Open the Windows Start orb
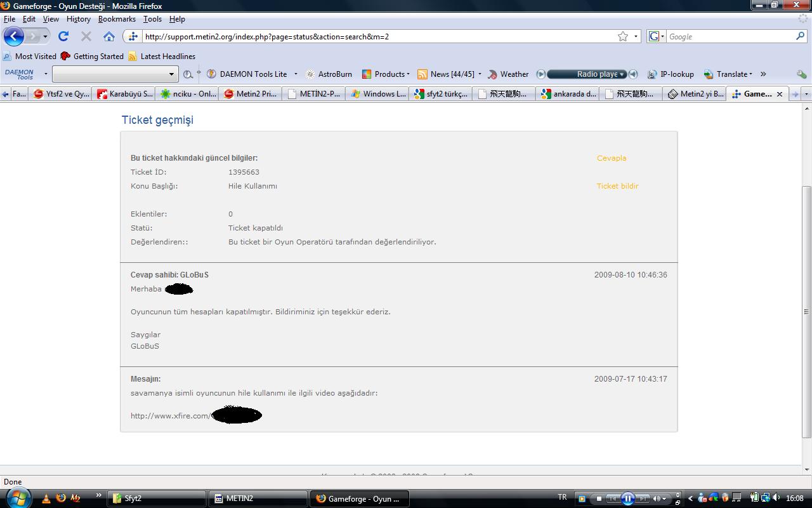The image size is (812, 508). tap(18, 498)
